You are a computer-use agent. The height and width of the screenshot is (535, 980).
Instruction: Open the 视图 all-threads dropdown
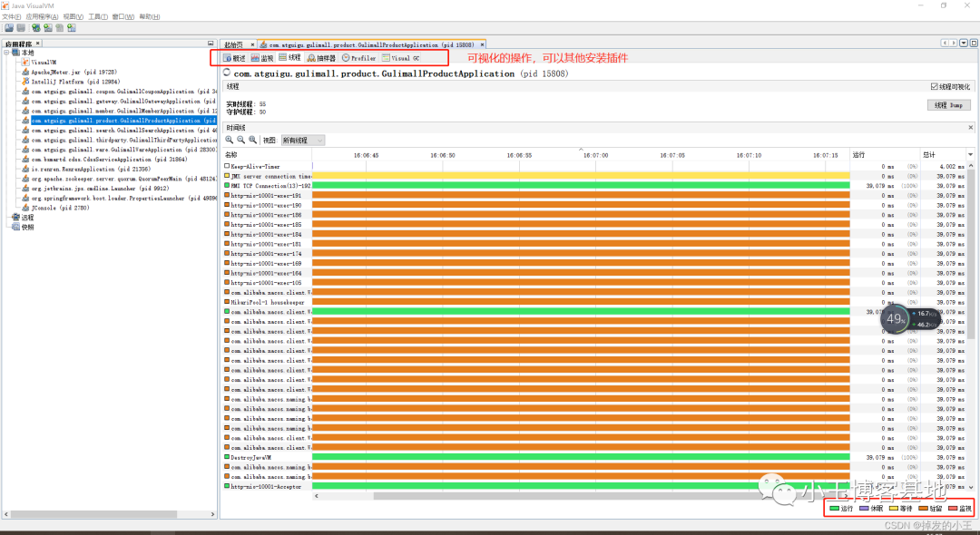302,141
